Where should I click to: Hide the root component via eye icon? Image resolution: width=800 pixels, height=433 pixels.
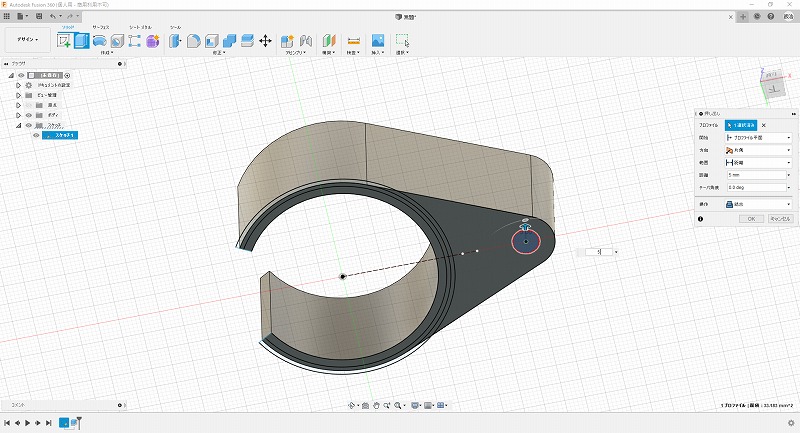(20, 75)
